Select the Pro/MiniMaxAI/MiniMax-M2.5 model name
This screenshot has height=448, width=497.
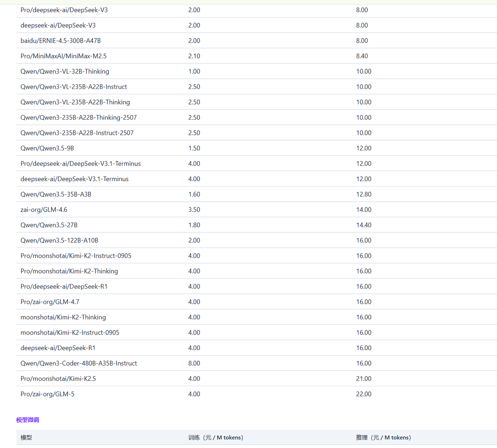(64, 56)
